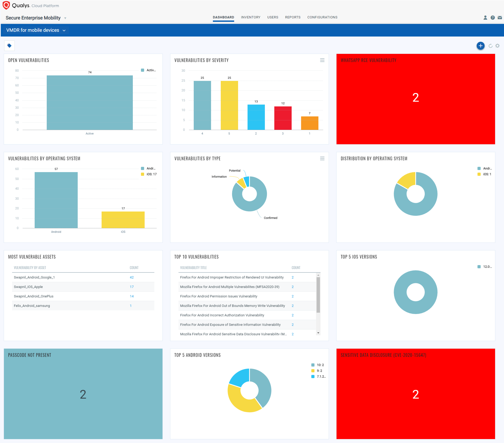
Task: Click the Felix_Android_samsung asset row
Action: tap(83, 306)
